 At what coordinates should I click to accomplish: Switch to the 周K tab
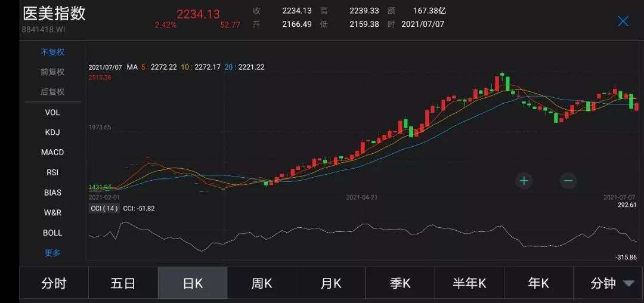click(262, 283)
